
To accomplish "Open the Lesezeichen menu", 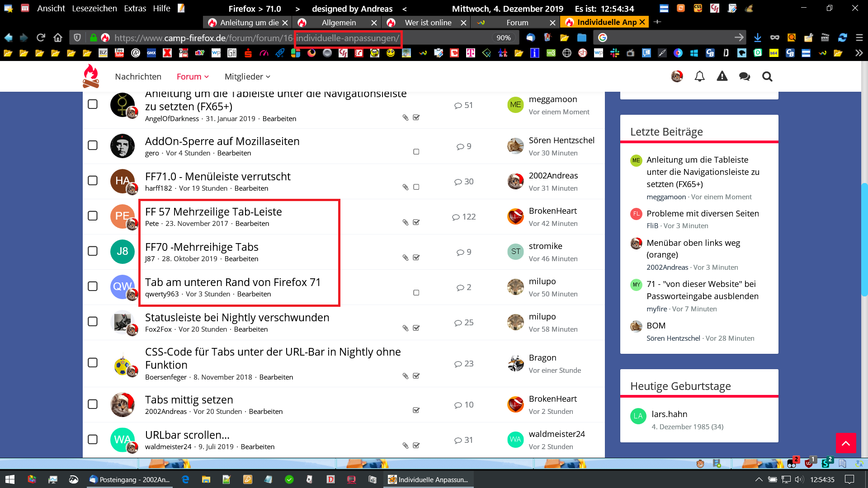I will pyautogui.click(x=94, y=8).
